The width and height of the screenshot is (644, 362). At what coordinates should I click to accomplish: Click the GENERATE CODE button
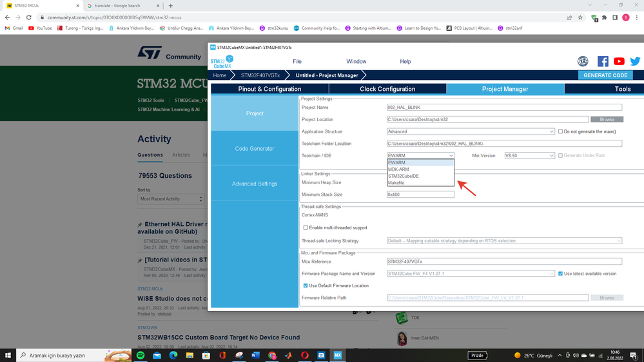[605, 75]
